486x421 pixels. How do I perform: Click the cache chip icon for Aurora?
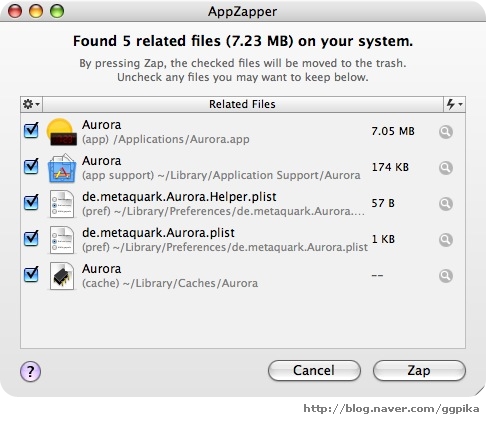point(62,276)
